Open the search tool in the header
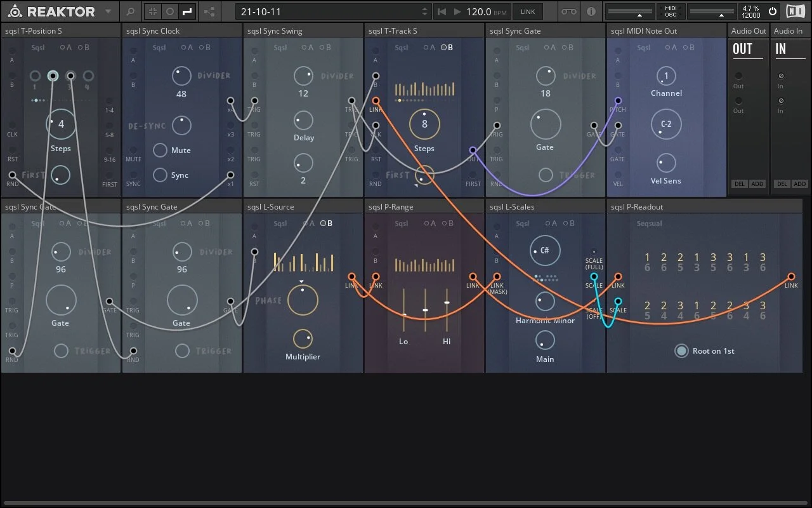812x508 pixels. pos(129,11)
